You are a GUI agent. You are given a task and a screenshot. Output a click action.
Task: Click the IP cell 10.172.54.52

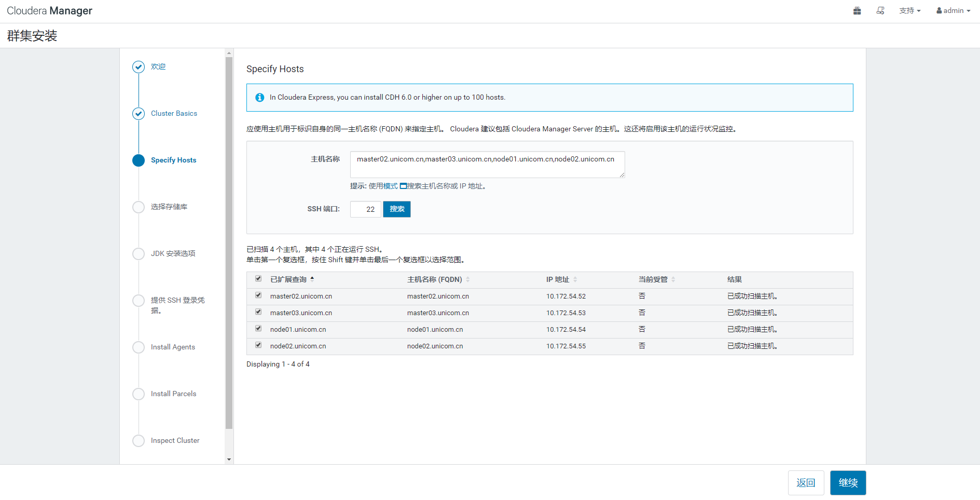tap(565, 296)
